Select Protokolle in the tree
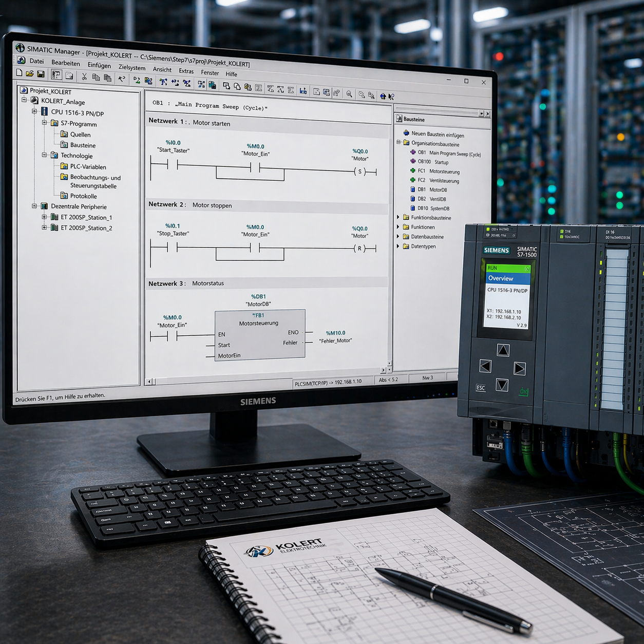Image resolution: width=644 pixels, height=644 pixels. coord(84,196)
